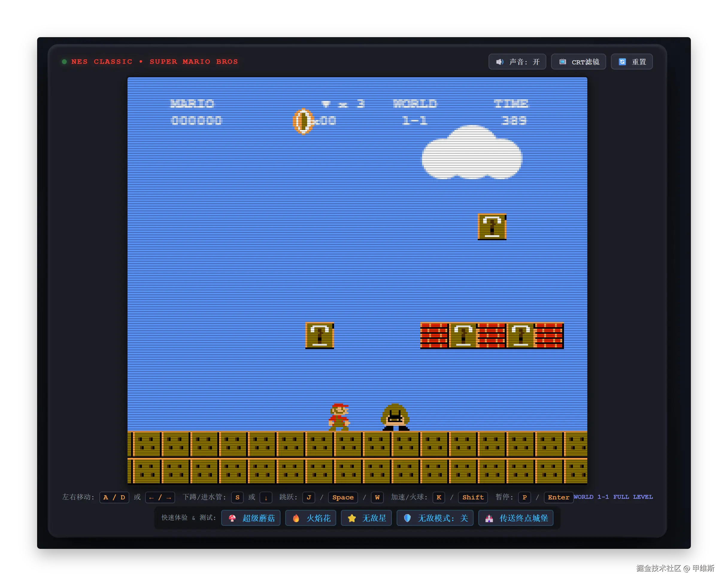Screen dimensions: 728x586
Task: Click the "← / →" arrow keys keycap
Action: pyautogui.click(x=160, y=497)
